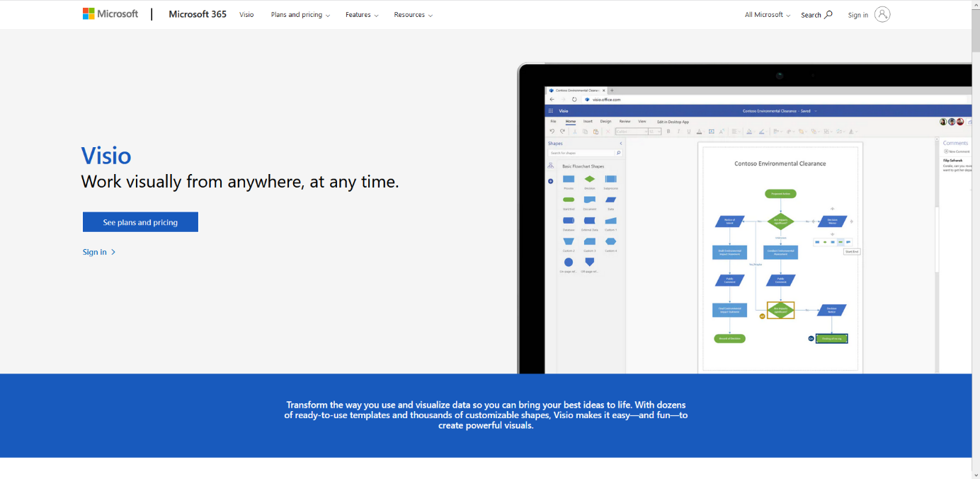
Task: Toggle Bold in the Visio preview toolbar
Action: pos(668,132)
